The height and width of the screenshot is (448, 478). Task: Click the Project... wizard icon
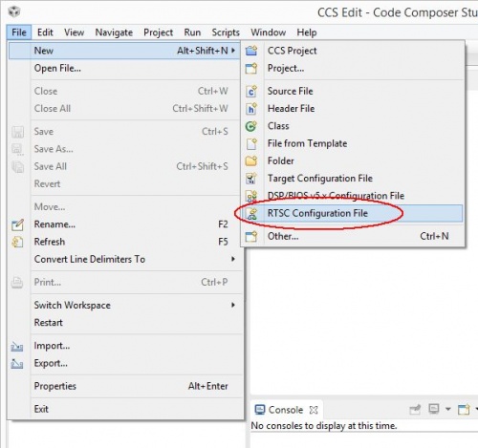click(251, 68)
